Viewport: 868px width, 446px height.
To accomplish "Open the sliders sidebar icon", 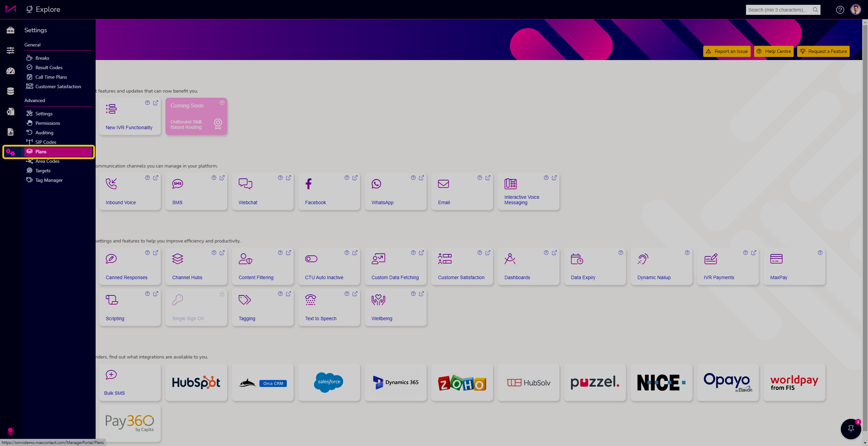I will click(x=11, y=51).
